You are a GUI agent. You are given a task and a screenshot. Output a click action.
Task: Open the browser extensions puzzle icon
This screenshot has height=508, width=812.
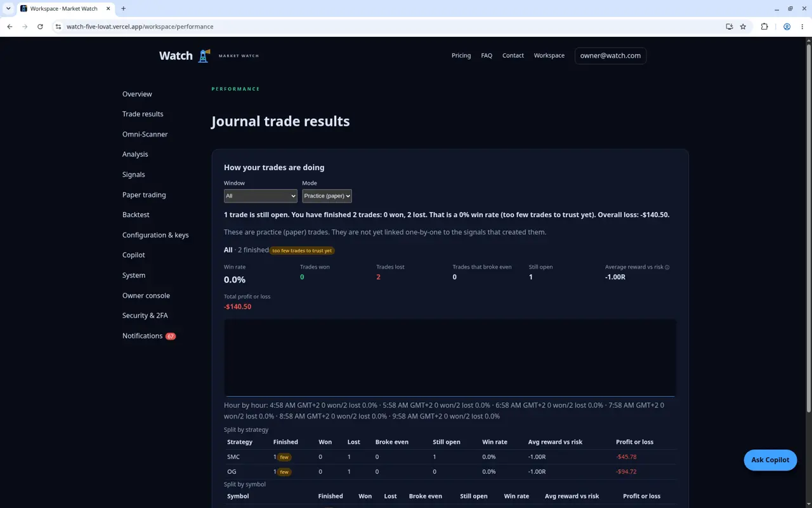point(764,27)
